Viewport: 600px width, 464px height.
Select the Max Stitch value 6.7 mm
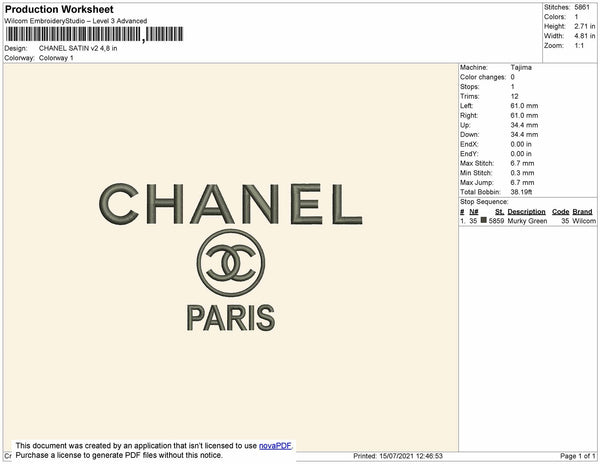(x=522, y=163)
